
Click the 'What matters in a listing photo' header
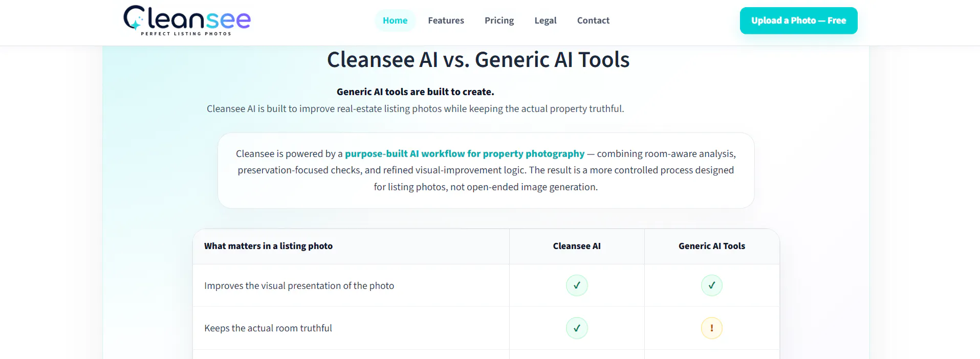tap(268, 246)
